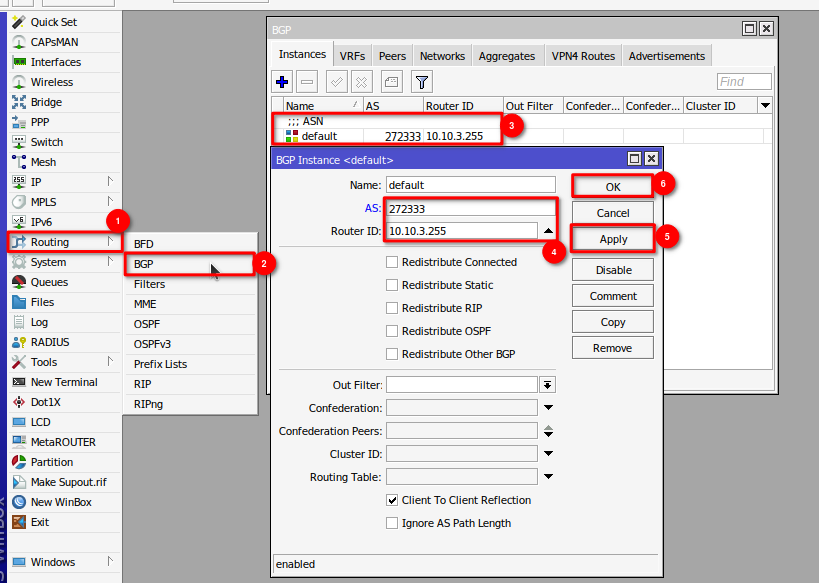Image resolution: width=819 pixels, height=583 pixels.
Task: Open Interfaces in the left sidebar
Action: pos(55,62)
